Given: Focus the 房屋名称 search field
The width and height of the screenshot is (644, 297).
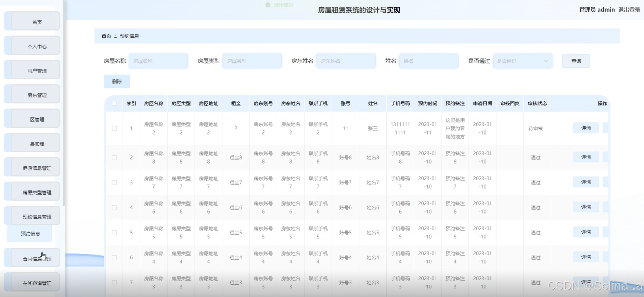Looking at the screenshot, I should [x=158, y=61].
